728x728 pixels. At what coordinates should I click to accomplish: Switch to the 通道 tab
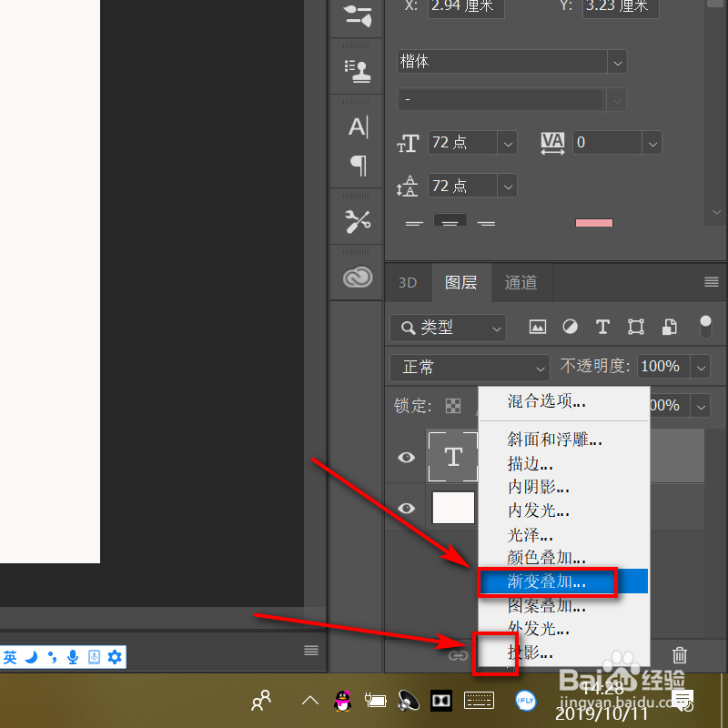(521, 282)
